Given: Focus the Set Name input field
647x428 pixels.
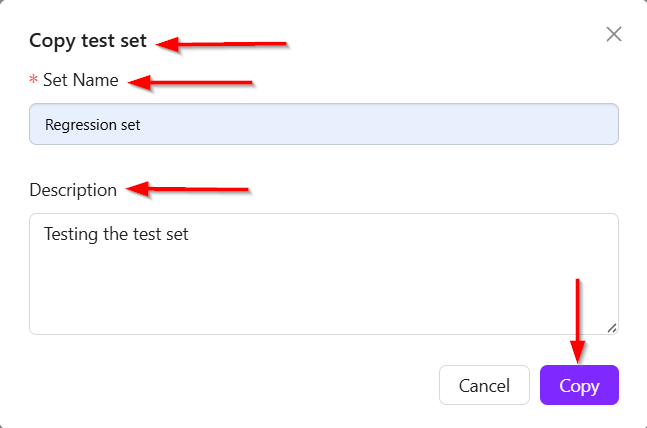Looking at the screenshot, I should 324,124.
